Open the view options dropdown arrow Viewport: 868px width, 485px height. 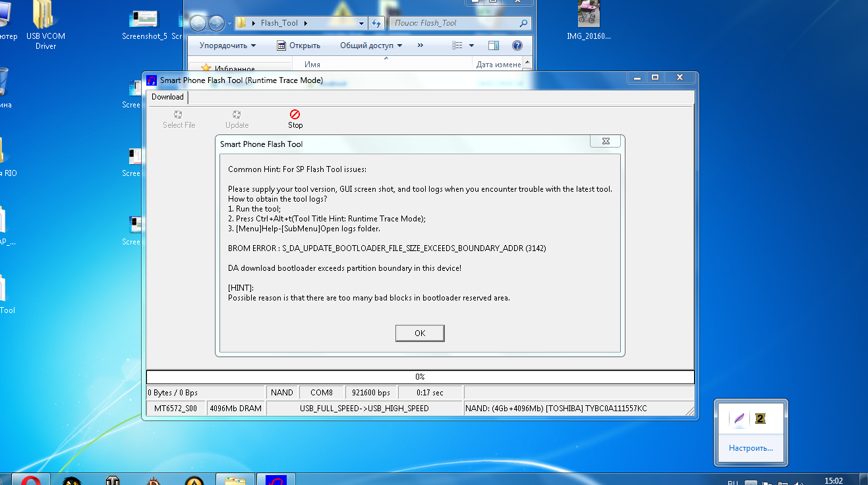pos(471,45)
